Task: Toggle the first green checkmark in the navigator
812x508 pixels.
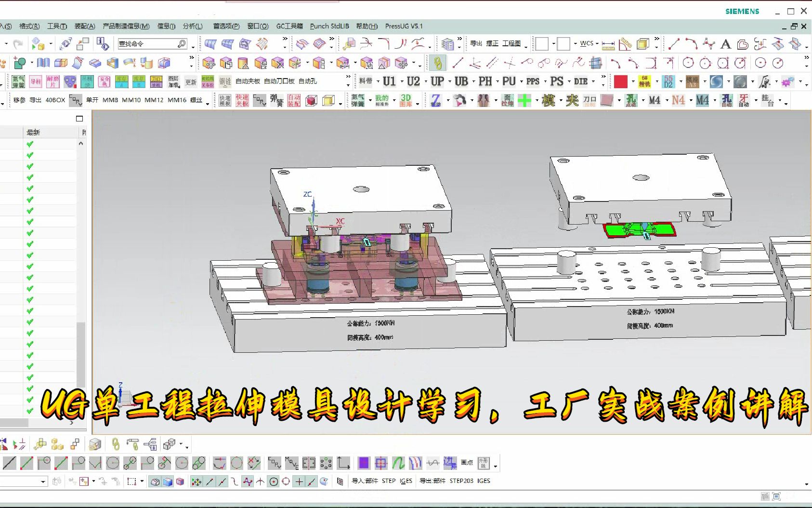Action: point(30,143)
